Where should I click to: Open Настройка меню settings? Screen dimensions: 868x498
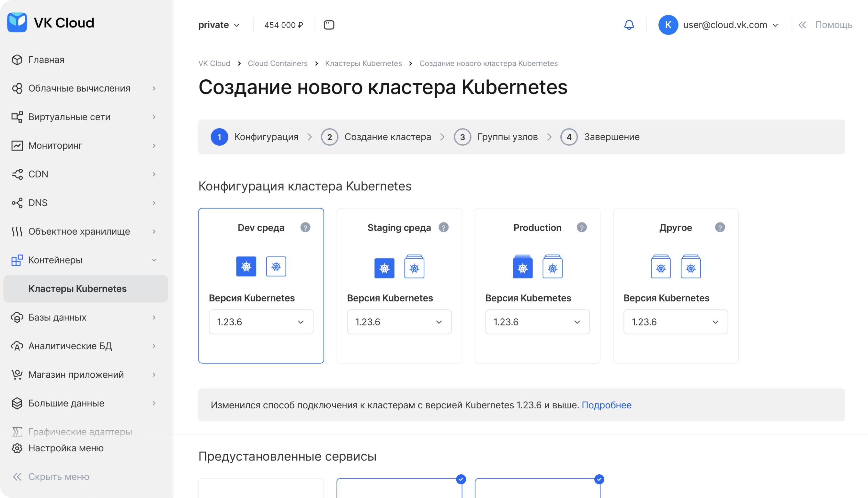66,448
